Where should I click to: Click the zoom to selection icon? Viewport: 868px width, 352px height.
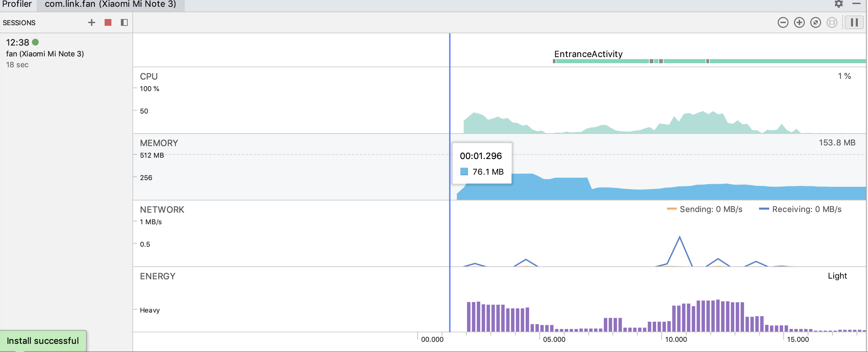point(832,22)
